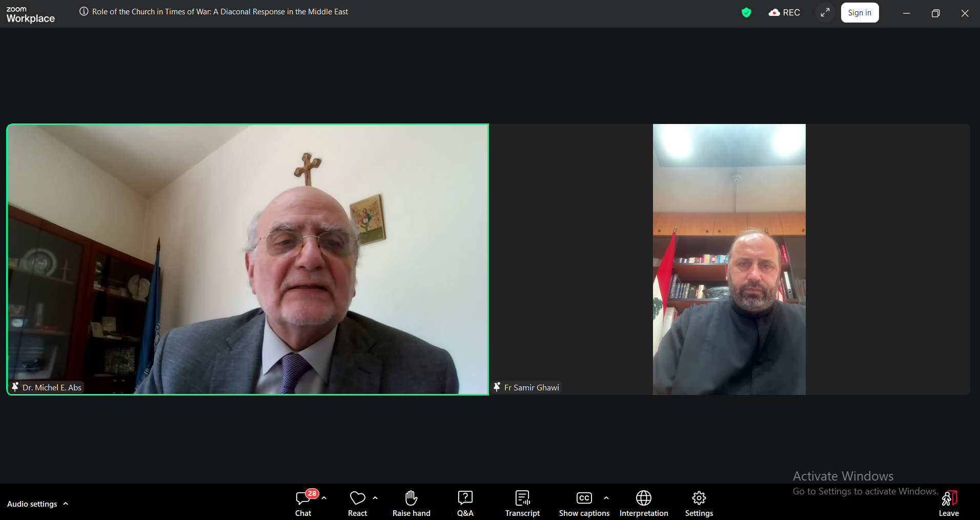
Task: Toggle Show captions on
Action: coord(584,503)
